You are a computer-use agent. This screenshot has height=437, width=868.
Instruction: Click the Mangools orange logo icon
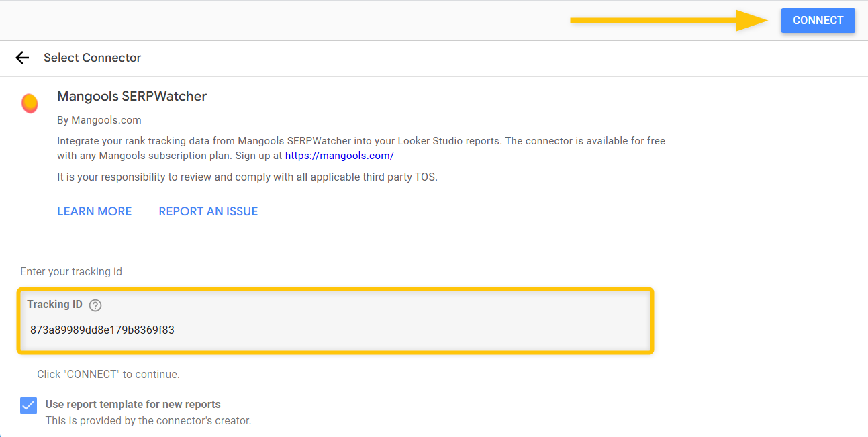tap(30, 103)
